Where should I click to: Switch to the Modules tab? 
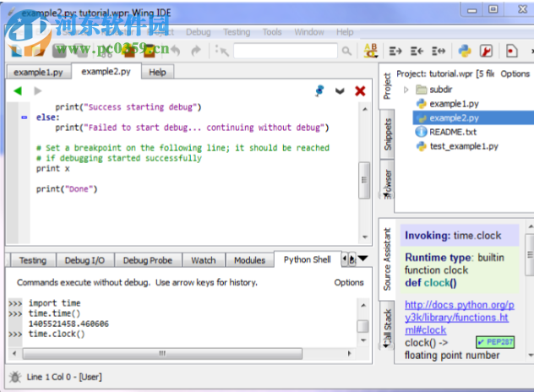249,260
